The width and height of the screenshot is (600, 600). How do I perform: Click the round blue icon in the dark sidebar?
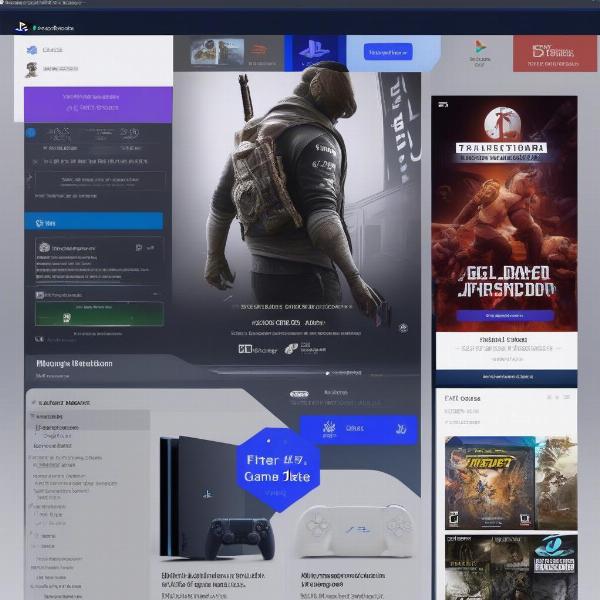pos(31,133)
